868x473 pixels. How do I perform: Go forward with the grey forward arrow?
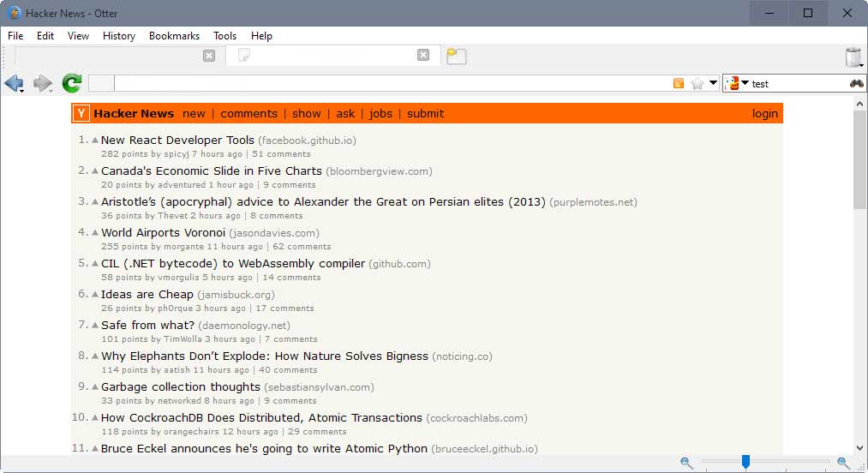(42, 84)
